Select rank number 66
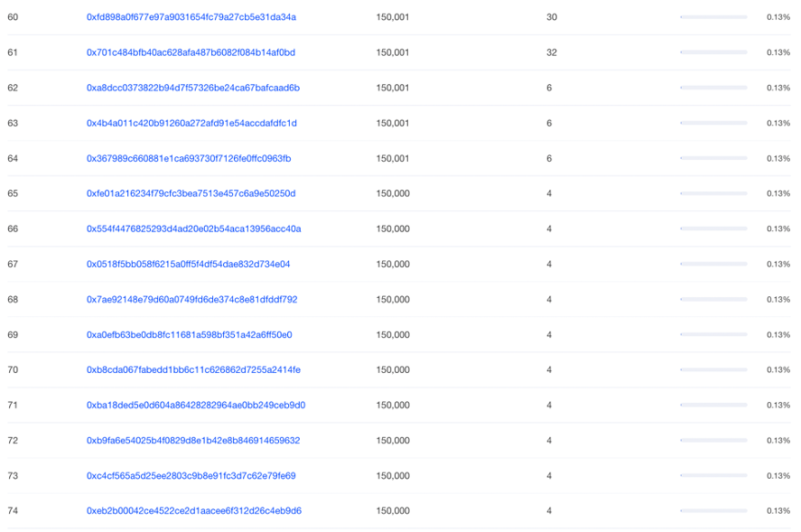Viewport: 801px width, 532px height. [x=13, y=229]
